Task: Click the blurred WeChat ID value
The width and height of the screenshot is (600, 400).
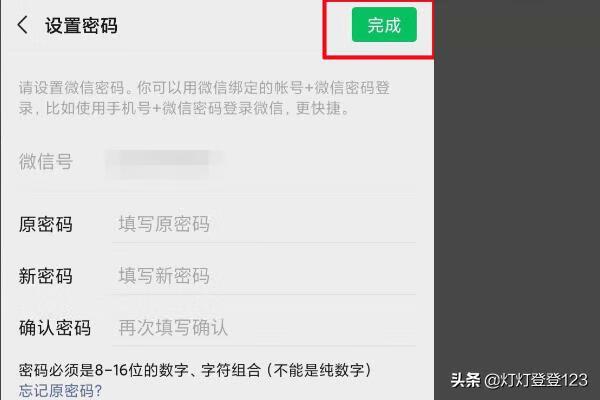Action: [x=164, y=163]
